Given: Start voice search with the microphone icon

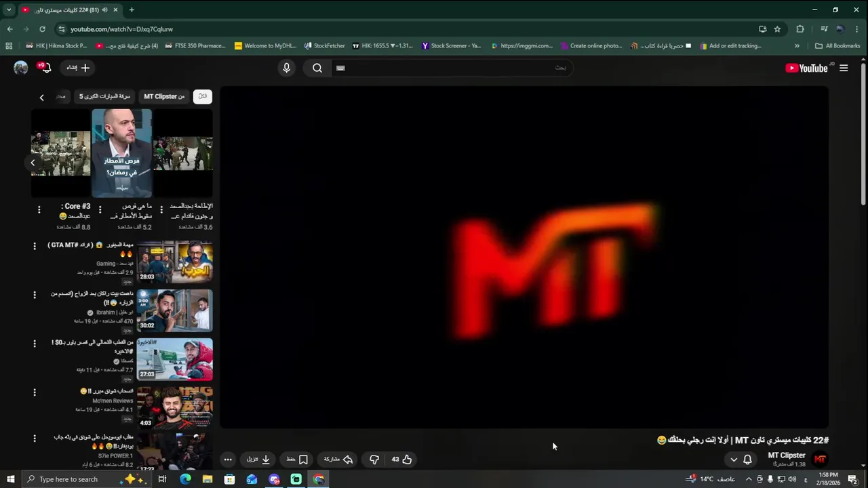Looking at the screenshot, I should click(x=286, y=68).
